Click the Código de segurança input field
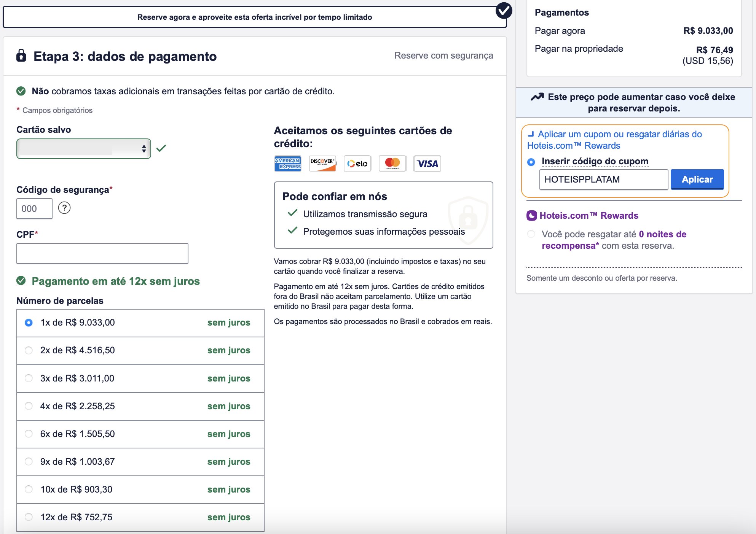Screen dimensions: 756x534 pos(34,208)
